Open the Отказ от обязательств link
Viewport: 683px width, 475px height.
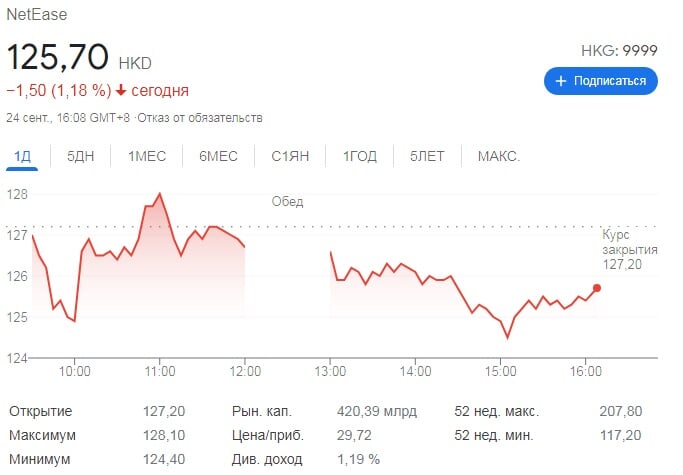click(x=200, y=118)
